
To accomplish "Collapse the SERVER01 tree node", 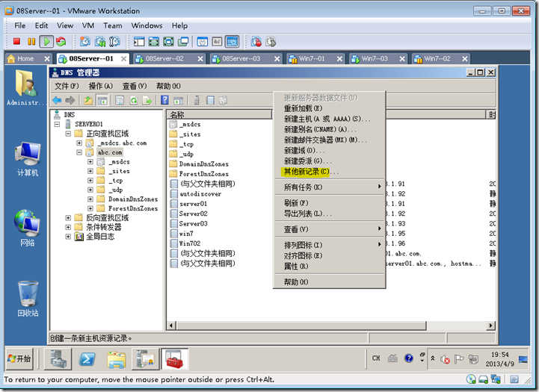I will [x=57, y=124].
